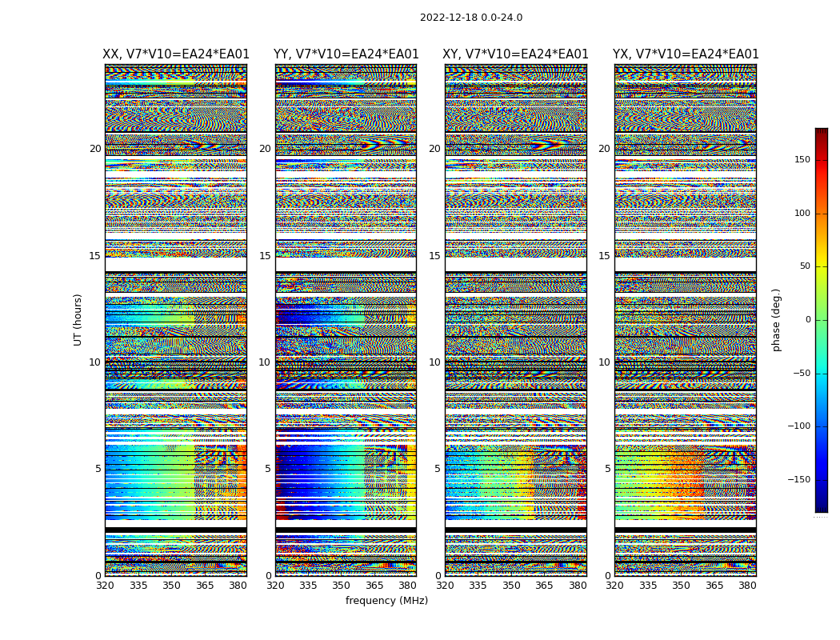Select the "XX, V7*V10=EA24*EA01" panel title
Viewport: 840px width, 640px height.
point(176,54)
